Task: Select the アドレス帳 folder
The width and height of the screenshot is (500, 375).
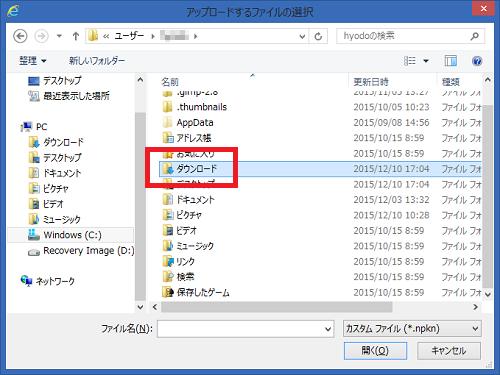Action: pos(187,138)
